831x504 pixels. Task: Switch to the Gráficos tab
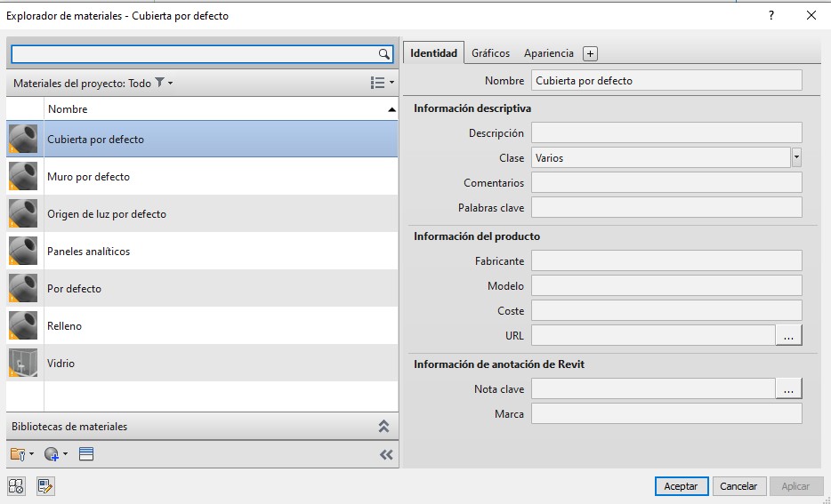(x=490, y=53)
